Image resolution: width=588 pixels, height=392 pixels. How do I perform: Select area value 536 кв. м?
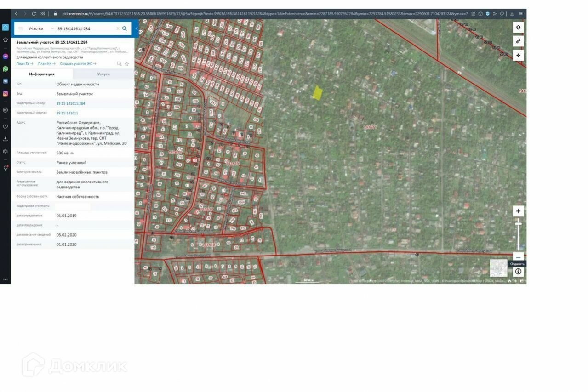point(65,153)
